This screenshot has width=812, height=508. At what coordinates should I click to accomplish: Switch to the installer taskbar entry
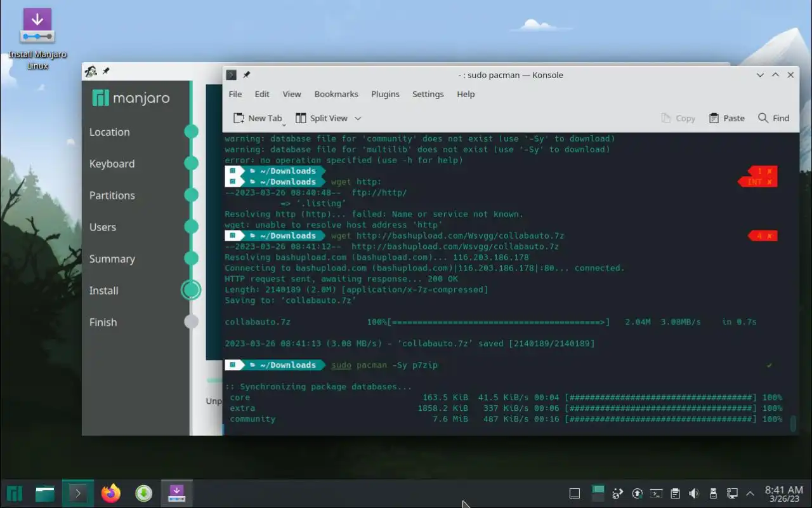click(176, 493)
